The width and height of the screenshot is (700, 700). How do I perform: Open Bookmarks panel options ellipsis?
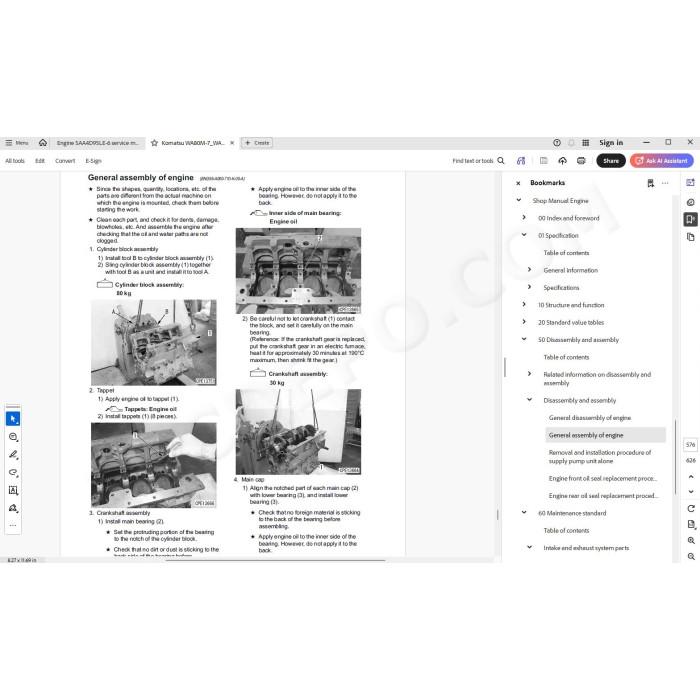[665, 183]
